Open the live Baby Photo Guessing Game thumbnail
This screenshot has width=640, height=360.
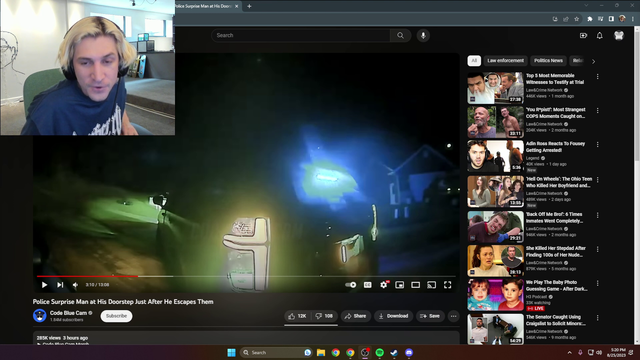(496, 295)
